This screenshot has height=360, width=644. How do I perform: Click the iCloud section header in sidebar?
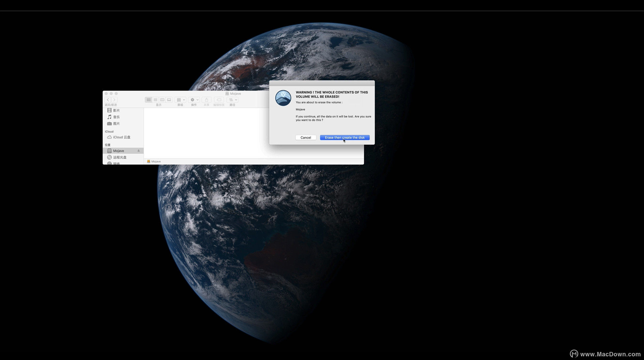tap(109, 132)
